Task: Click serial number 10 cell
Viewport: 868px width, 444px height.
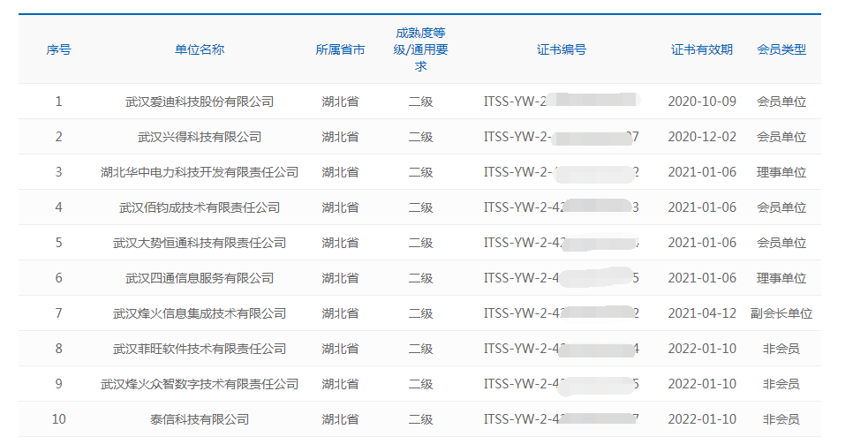Action: pyautogui.click(x=58, y=419)
